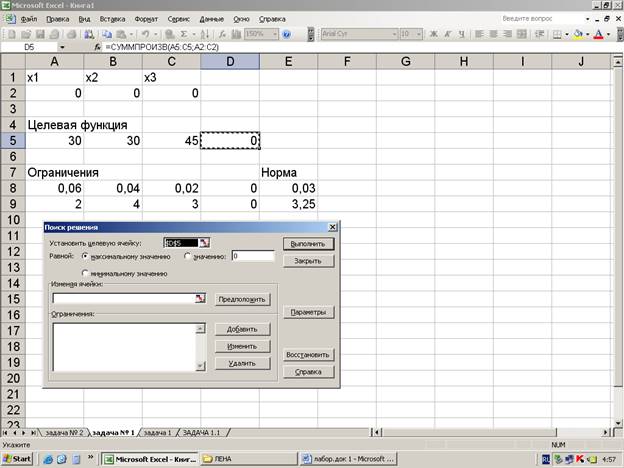The width and height of the screenshot is (624, 468).
Task: Select the 'значению' radio option
Action: coord(188,256)
